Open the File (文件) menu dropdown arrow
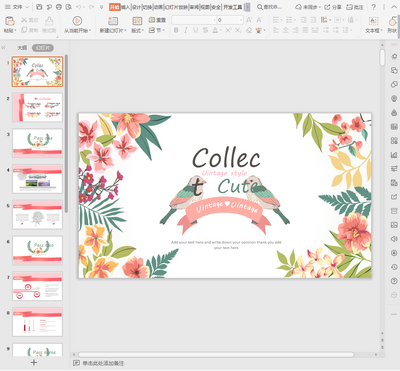Screen dimensions: 400x371 pyautogui.click(x=27, y=7)
